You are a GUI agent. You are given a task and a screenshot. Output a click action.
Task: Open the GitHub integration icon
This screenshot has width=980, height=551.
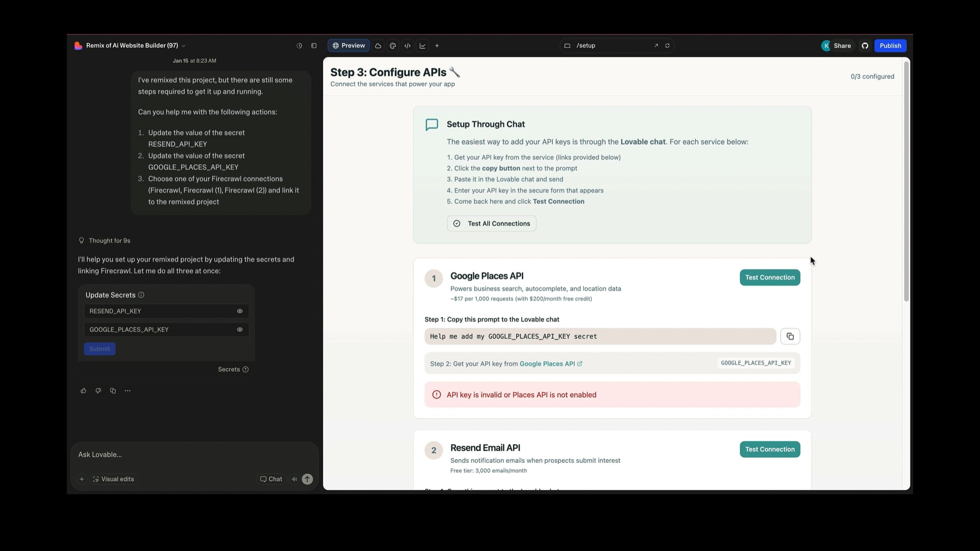[865, 46]
